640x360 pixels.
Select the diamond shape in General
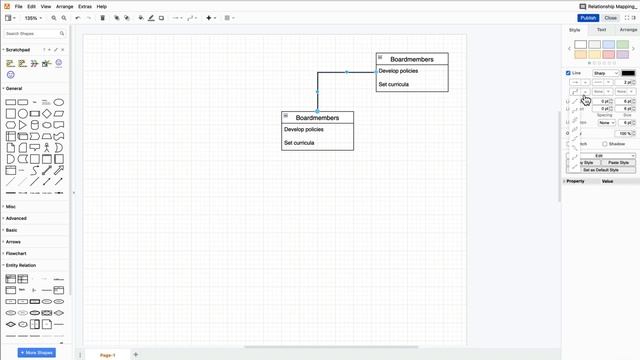coord(47,113)
